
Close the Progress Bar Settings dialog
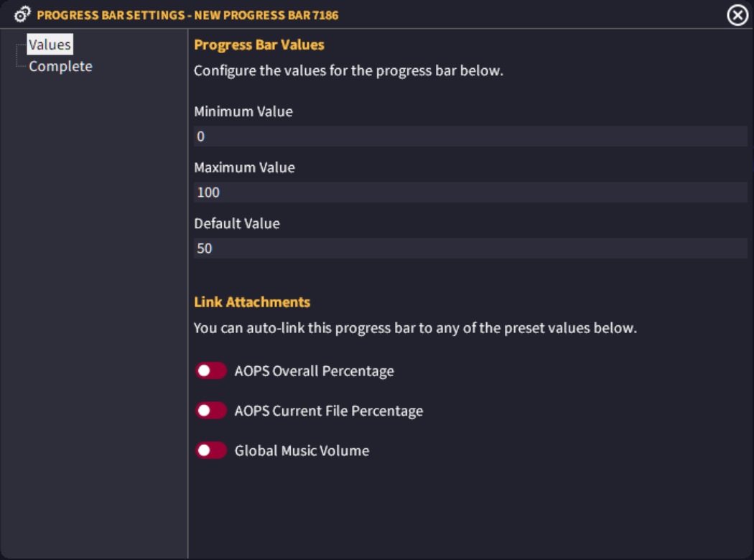coord(737,14)
